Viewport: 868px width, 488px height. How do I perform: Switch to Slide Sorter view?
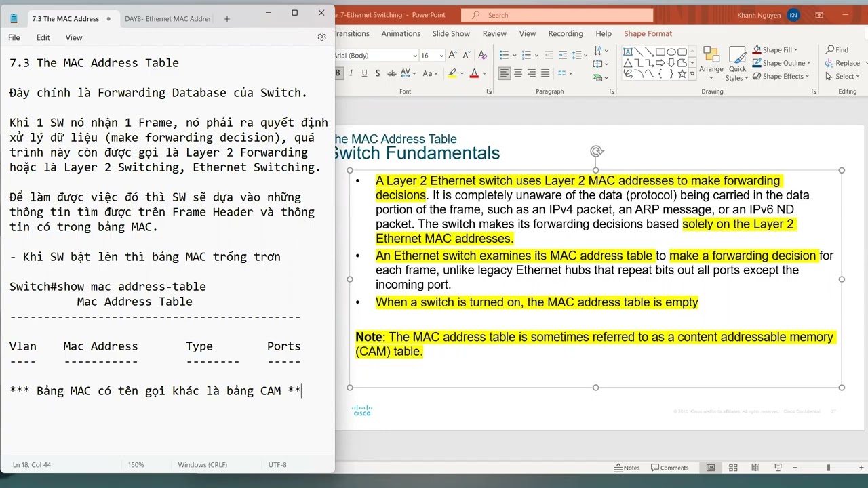coord(733,468)
